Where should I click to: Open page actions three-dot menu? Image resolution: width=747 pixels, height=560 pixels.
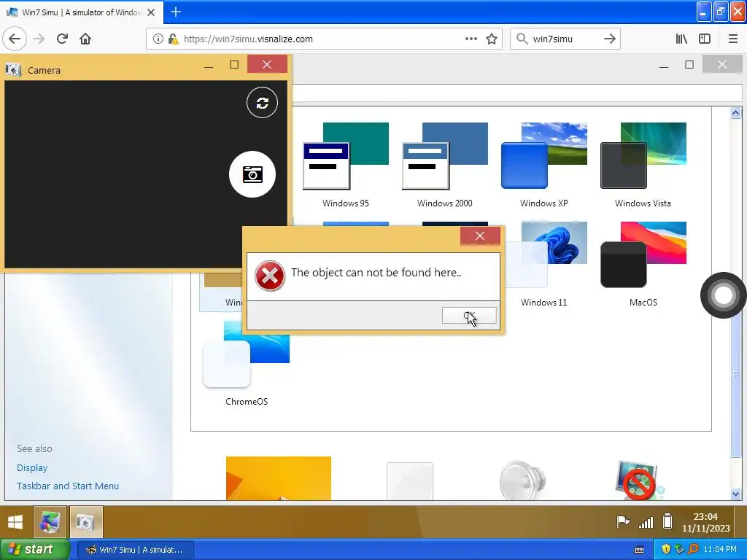(x=471, y=39)
